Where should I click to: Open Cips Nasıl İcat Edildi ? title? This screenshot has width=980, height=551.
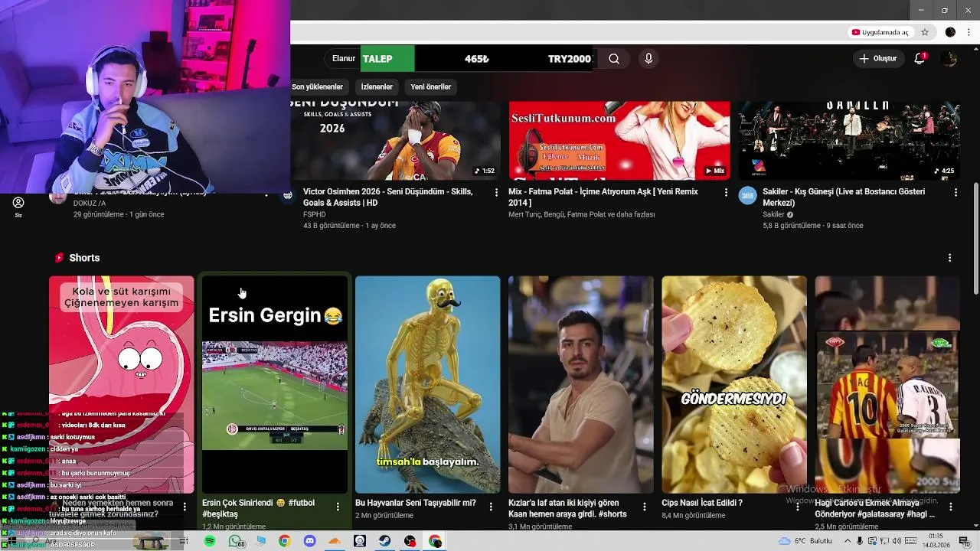[x=702, y=503]
